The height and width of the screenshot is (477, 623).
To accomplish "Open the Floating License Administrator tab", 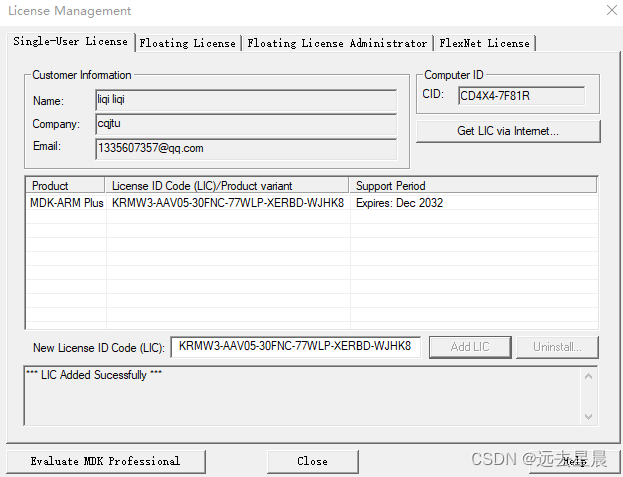I will tap(337, 43).
